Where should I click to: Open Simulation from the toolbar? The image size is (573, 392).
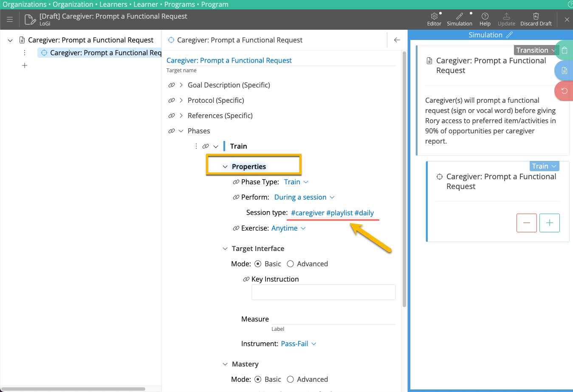459,16
